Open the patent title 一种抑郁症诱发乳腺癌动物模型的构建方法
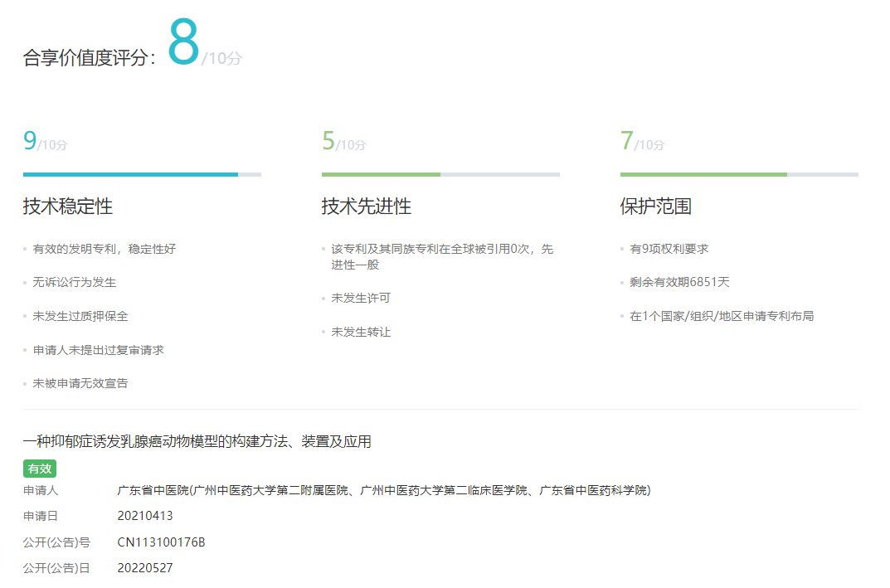Screen dimensions: 890x588 point(197,441)
